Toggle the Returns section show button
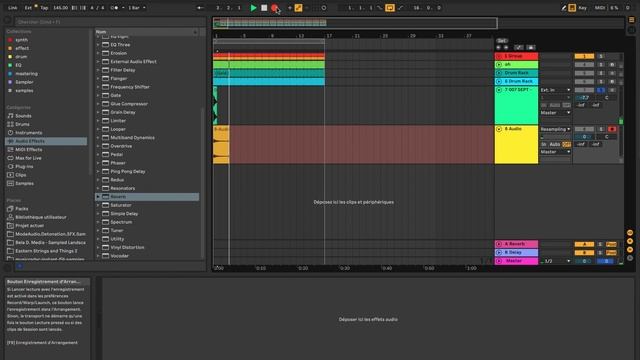 coord(630,241)
